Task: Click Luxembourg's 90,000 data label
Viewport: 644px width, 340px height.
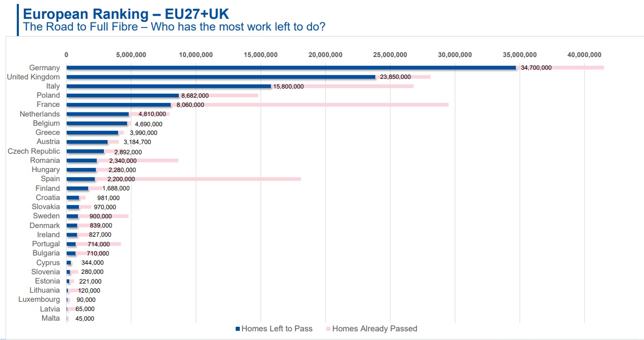Action: (x=86, y=300)
